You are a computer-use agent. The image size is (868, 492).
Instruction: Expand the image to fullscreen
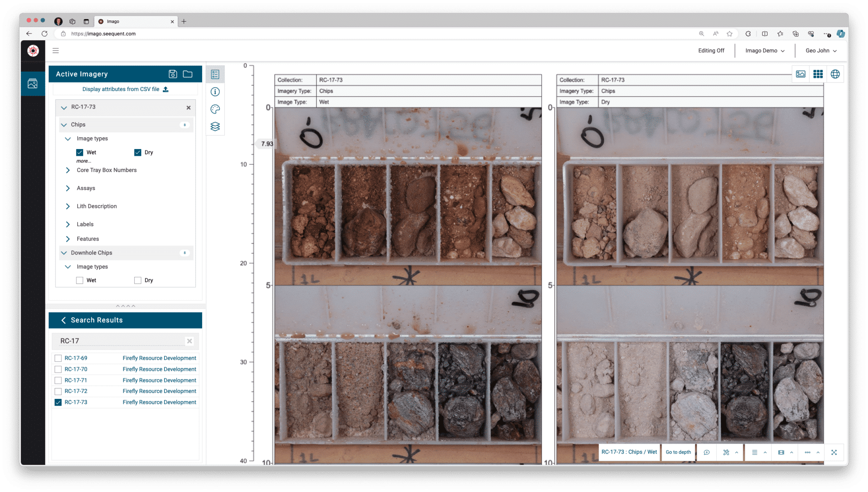tap(834, 452)
